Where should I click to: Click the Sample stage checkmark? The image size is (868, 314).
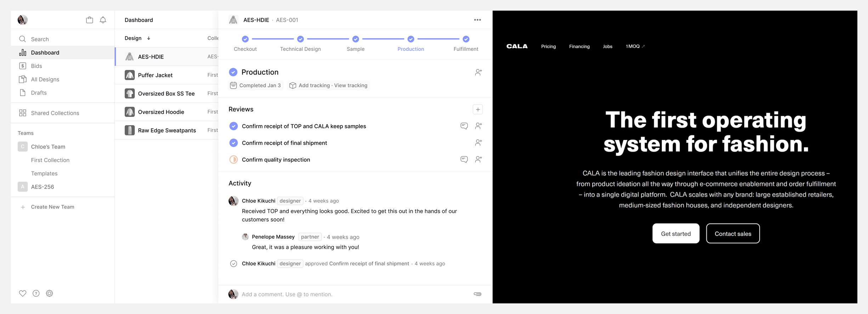(356, 39)
